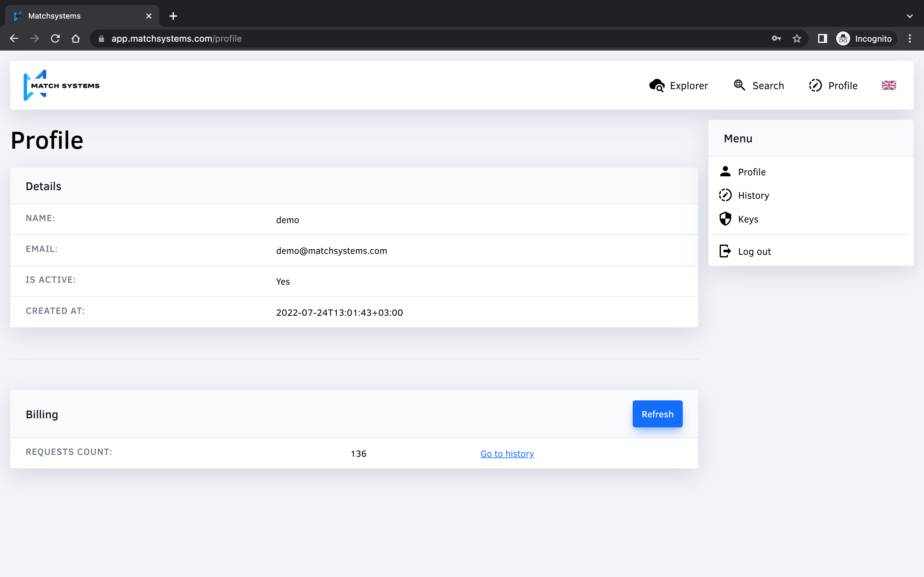The height and width of the screenshot is (577, 924).
Task: Click the Log out exit icon
Action: pos(725,251)
